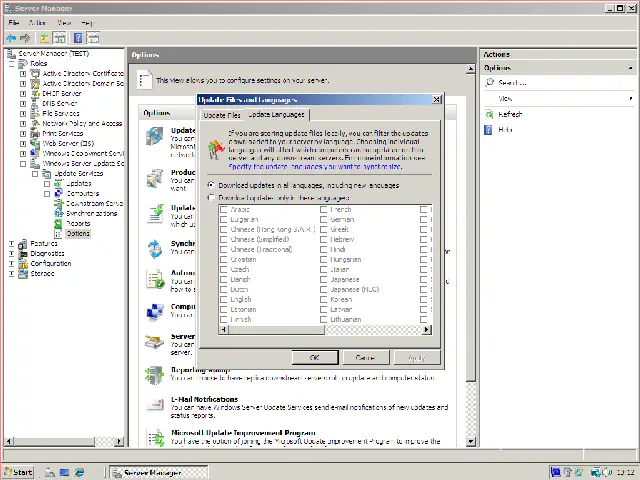Viewport: 640px width, 480px height.
Task: Select the Downstream Servers node icon
Action: pyautogui.click(x=59, y=203)
